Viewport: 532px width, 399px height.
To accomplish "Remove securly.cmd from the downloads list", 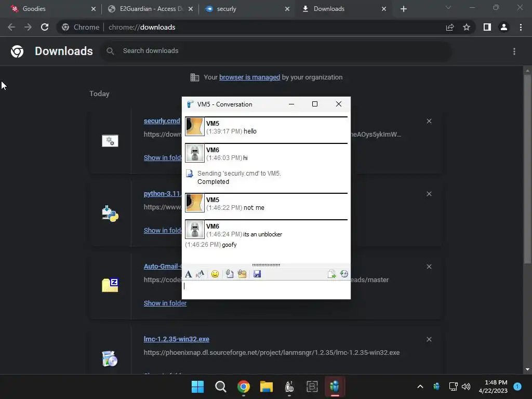I will (x=429, y=121).
